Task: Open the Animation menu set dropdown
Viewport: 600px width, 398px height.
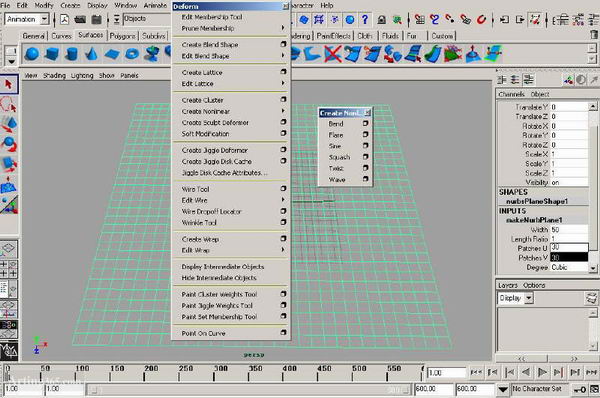Action: 45,19
